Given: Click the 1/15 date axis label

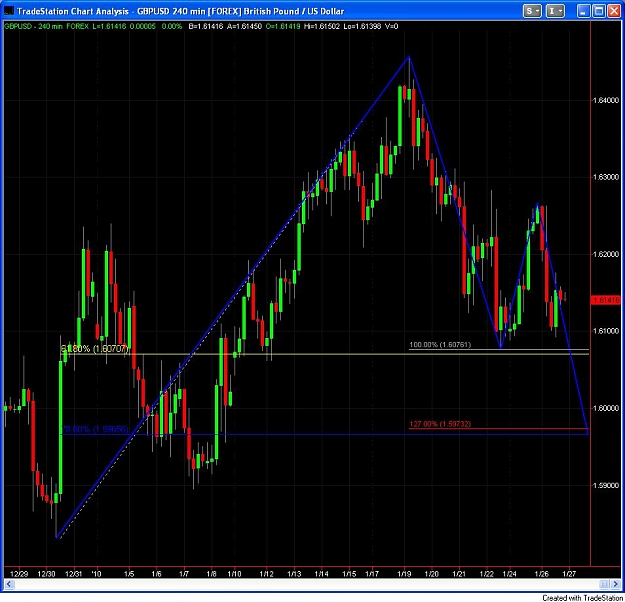Looking at the screenshot, I should pyautogui.click(x=349, y=574).
